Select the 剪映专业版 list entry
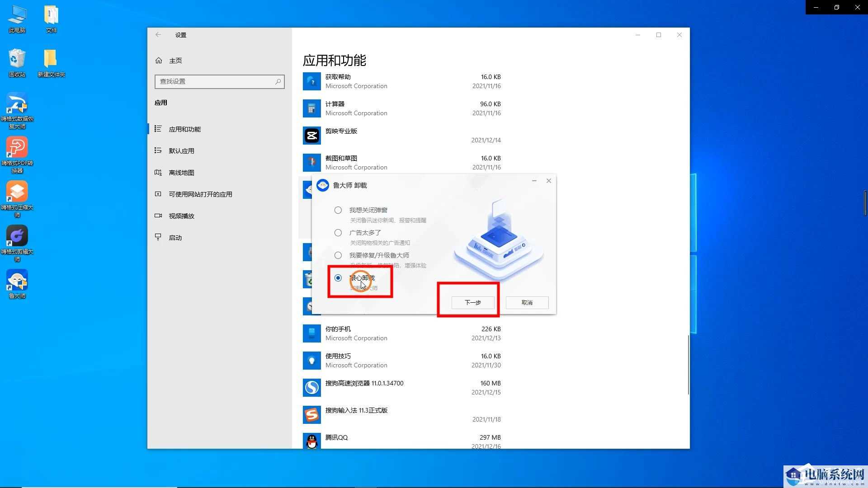 point(402,136)
